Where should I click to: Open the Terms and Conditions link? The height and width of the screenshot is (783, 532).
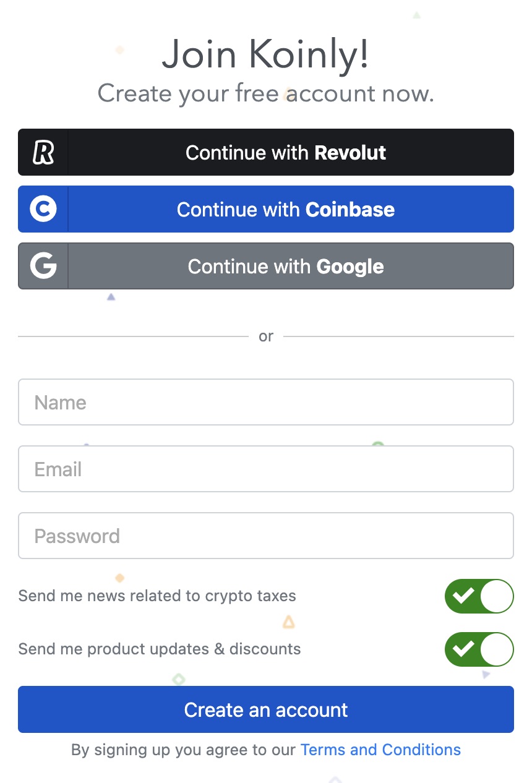pos(380,750)
